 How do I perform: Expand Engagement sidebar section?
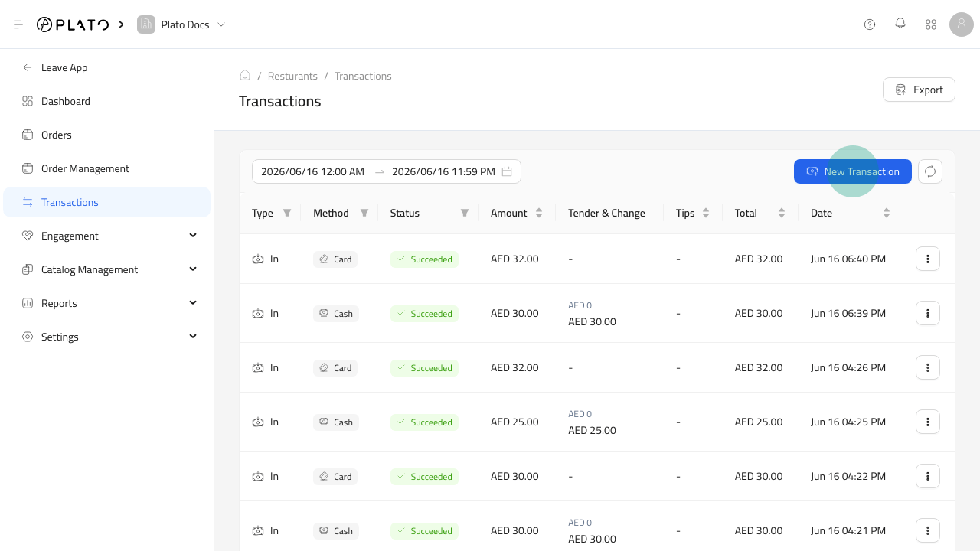coord(106,236)
